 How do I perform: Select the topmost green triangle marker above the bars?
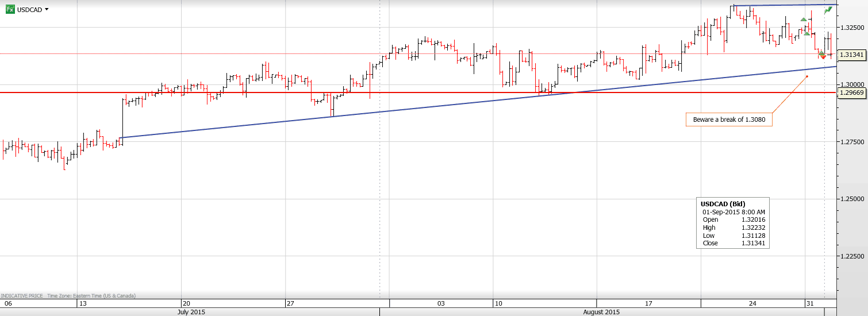click(804, 20)
